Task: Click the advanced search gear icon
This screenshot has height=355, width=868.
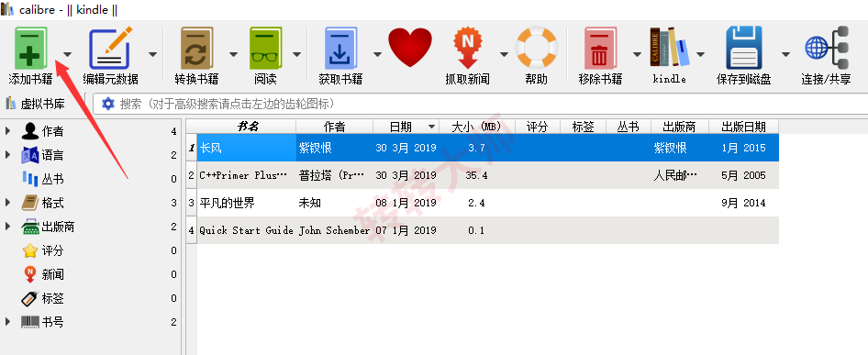Action: click(108, 104)
